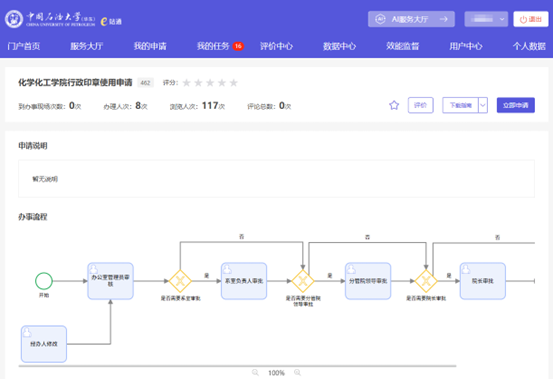Click the 评价 button
The height and width of the screenshot is (379, 553).
coord(420,105)
